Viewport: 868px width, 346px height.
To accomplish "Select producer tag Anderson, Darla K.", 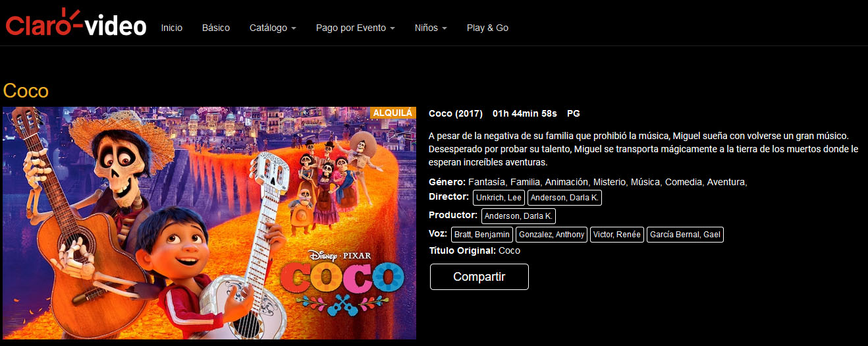I will 519,216.
